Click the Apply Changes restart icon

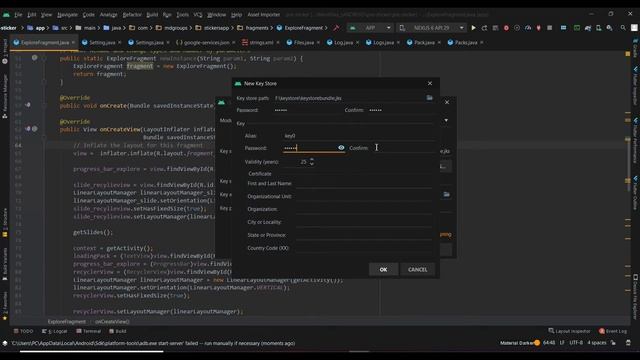484,28
